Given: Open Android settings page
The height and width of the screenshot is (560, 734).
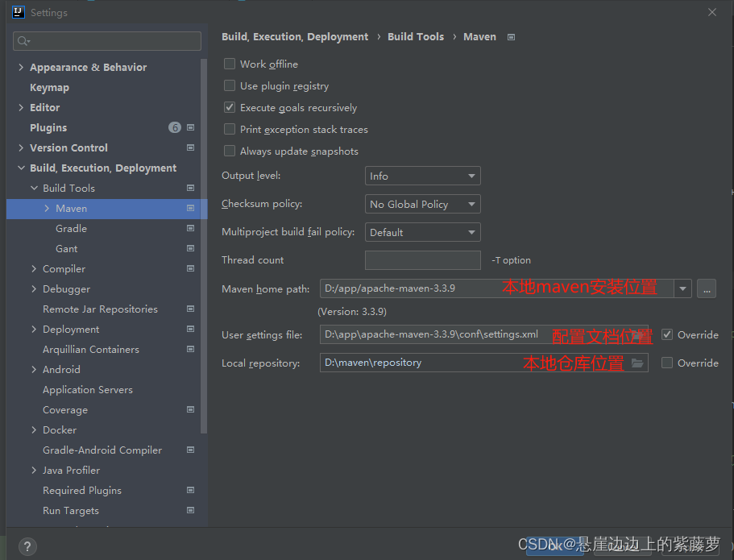Looking at the screenshot, I should [x=61, y=369].
